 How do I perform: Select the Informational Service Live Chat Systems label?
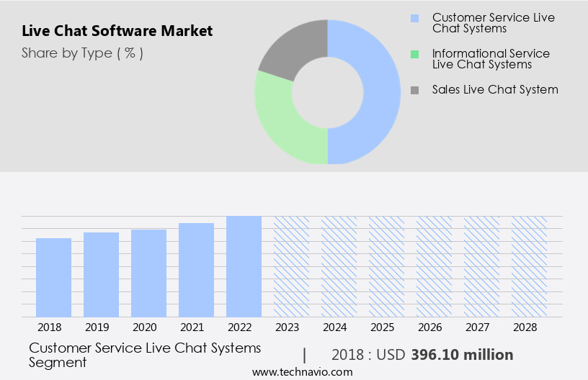click(490, 59)
